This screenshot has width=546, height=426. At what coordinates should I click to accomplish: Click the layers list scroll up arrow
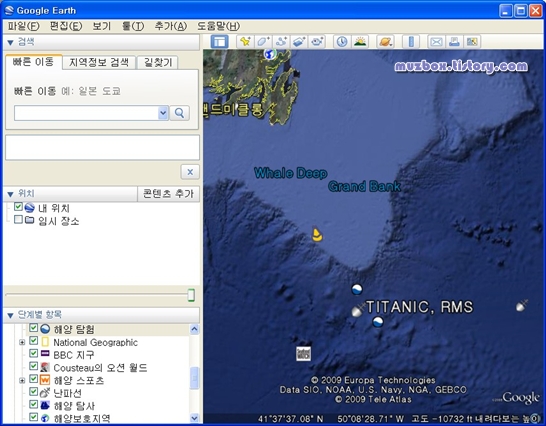tap(194, 329)
